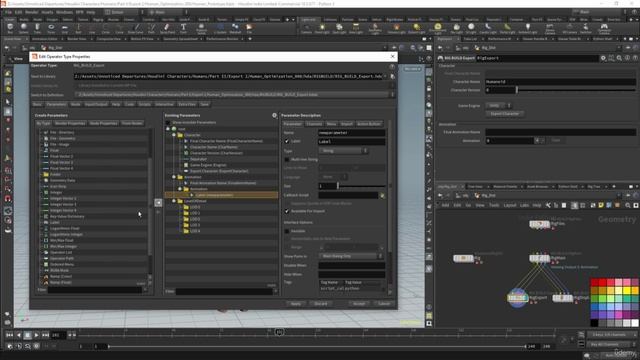Click the Discard button

320,304
